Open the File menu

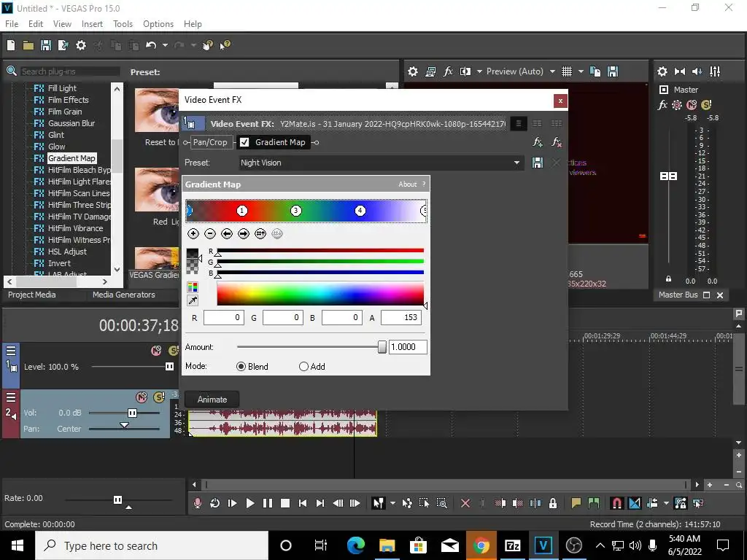click(12, 24)
